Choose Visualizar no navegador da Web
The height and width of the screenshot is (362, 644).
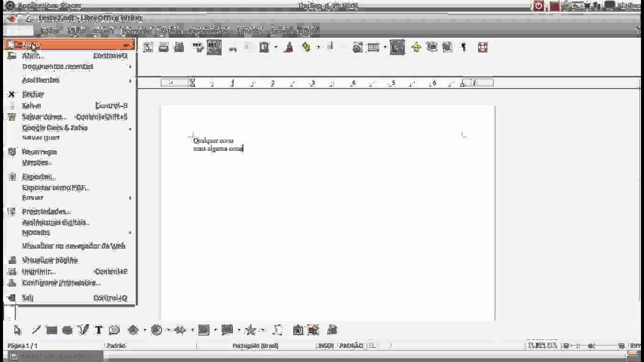(x=70, y=246)
